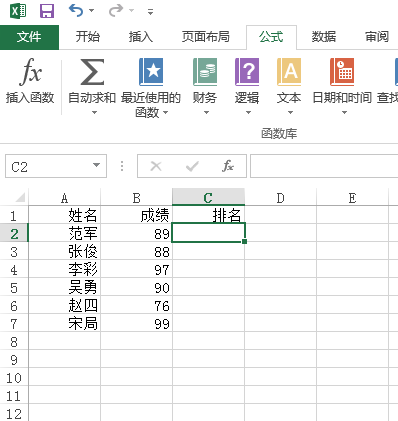This screenshot has width=398, height=421.
Task: Switch to the 数据 tab
Action: tap(324, 37)
